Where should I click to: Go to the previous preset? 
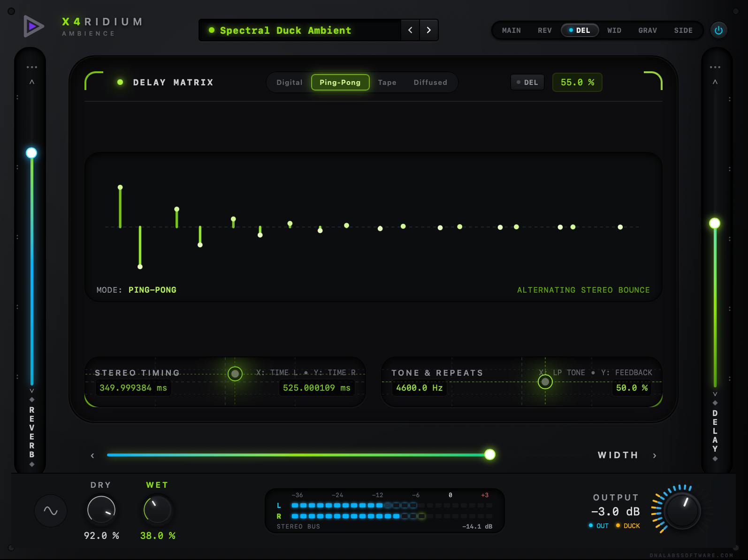410,30
